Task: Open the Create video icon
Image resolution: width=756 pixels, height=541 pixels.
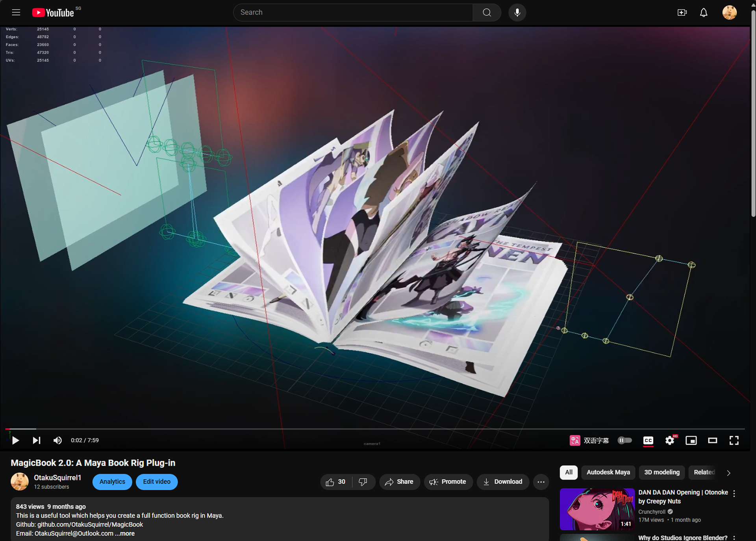Action: coord(682,13)
